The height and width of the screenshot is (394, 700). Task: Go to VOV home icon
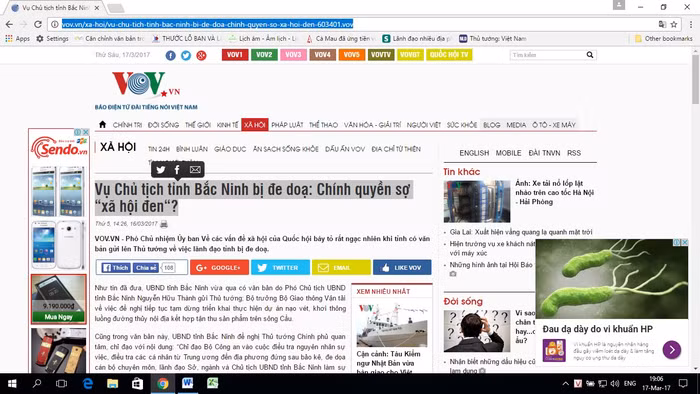click(102, 124)
